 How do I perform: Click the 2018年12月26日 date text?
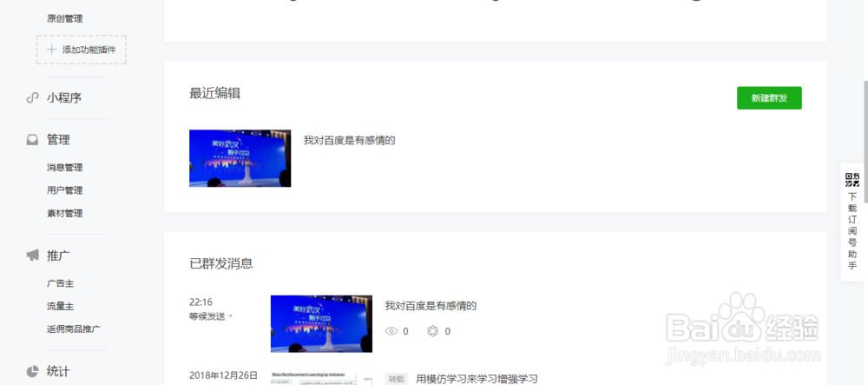tap(223, 375)
